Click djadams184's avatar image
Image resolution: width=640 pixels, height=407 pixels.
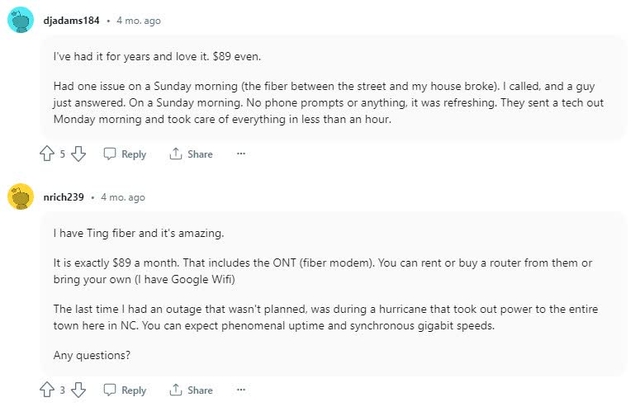21,21
